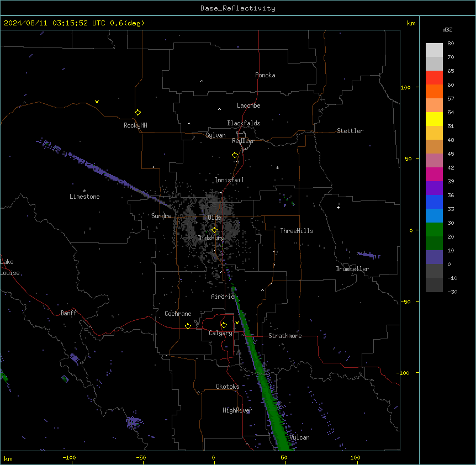Click the yellow V marker northeast of Calgary
This screenshot has width=476, height=465.
[237, 322]
